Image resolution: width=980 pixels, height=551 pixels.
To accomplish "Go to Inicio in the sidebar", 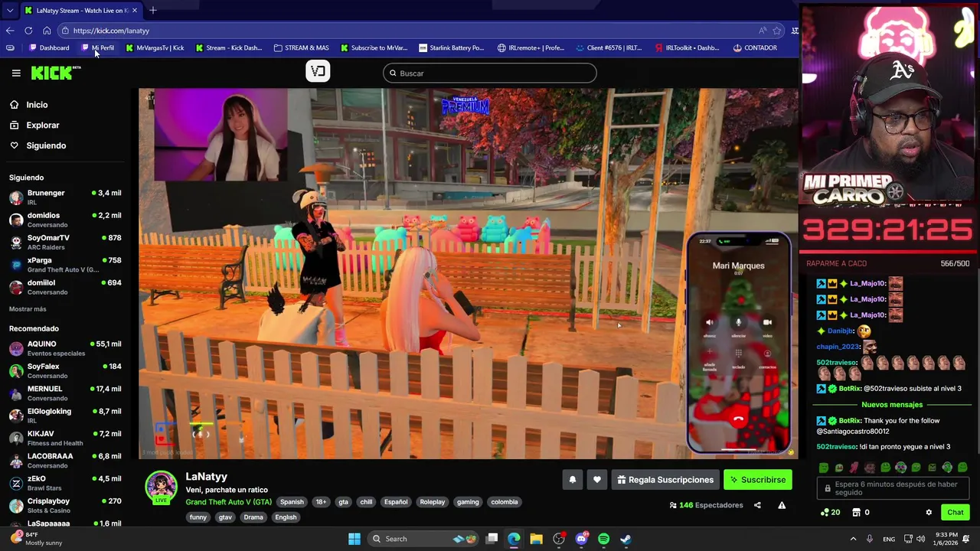I will pyautogui.click(x=37, y=105).
